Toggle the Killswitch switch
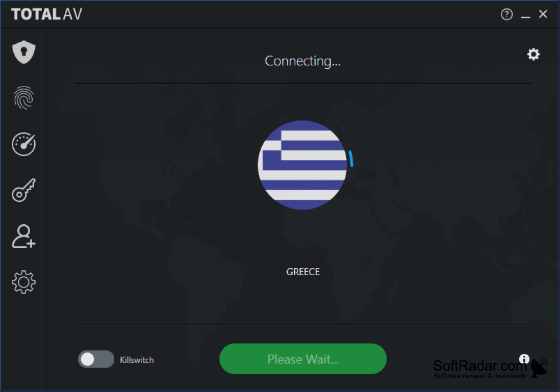The height and width of the screenshot is (392, 560). [x=96, y=359]
